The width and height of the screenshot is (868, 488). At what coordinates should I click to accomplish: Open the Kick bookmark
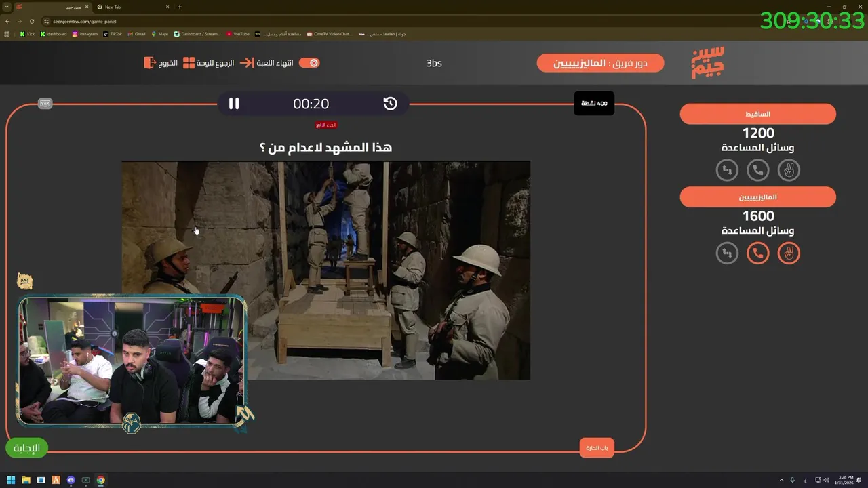click(x=27, y=34)
